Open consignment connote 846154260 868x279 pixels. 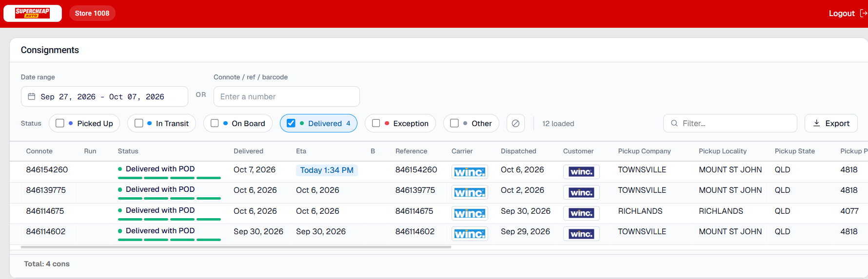coord(47,169)
